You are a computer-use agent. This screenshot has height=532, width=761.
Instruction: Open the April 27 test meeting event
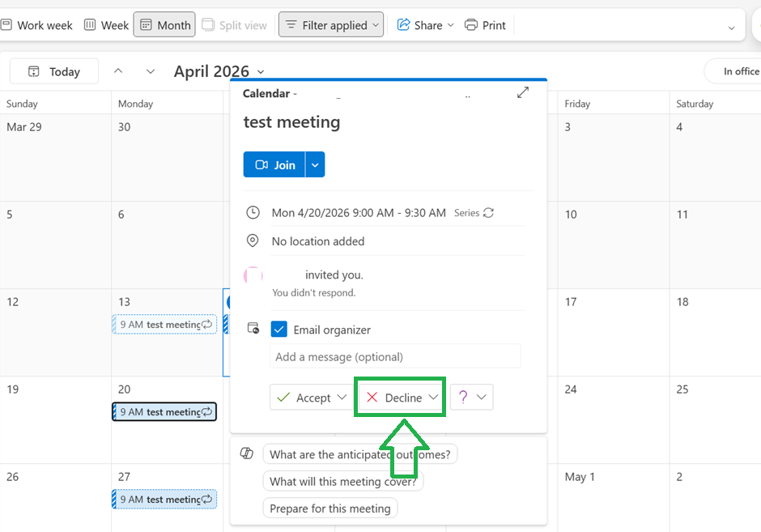point(164,499)
